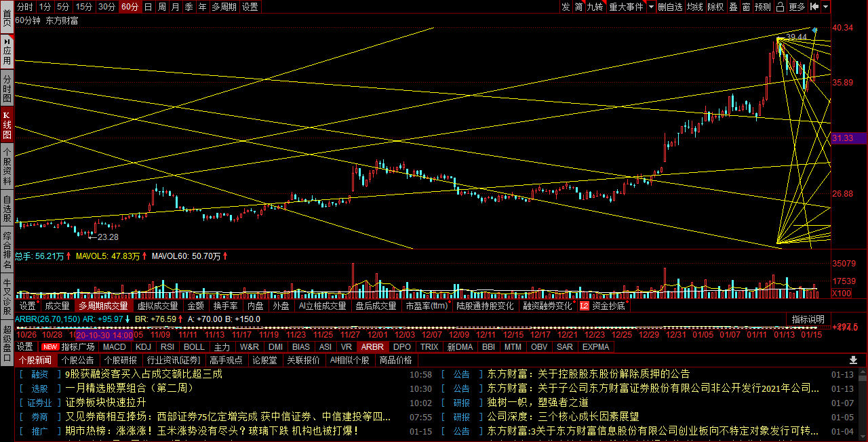Viewport: 868px width, 442px height.
Task: Toggle the 九转 indicator
Action: [595, 7]
